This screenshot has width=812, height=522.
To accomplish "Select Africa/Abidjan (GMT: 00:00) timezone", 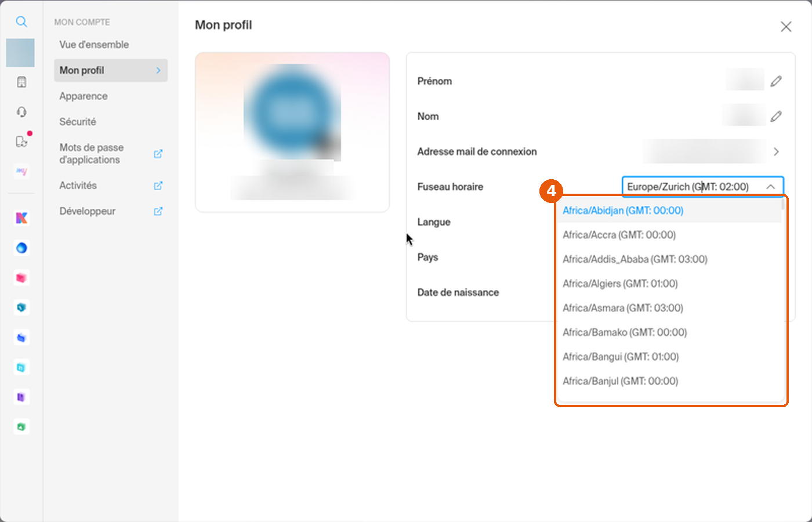I will click(x=669, y=211).
